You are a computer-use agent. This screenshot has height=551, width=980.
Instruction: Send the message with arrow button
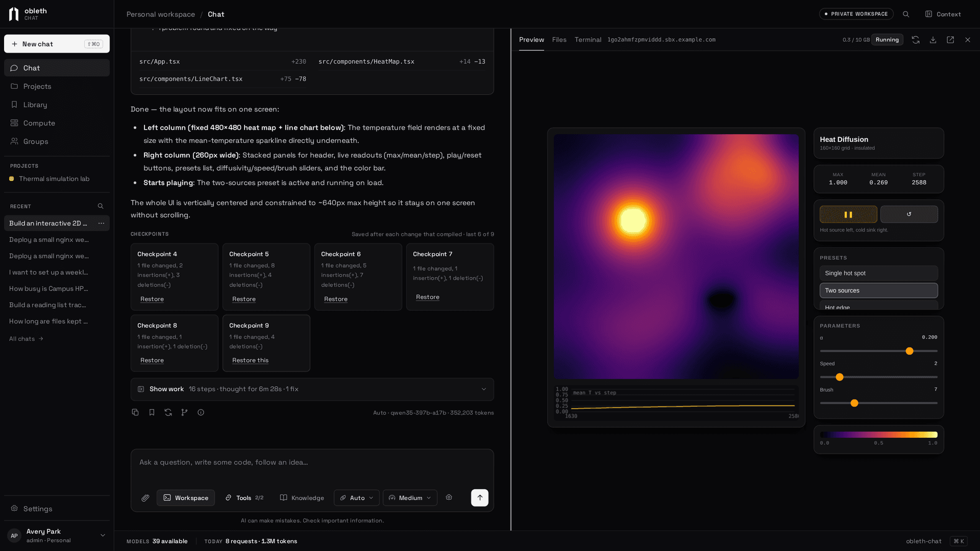(480, 498)
